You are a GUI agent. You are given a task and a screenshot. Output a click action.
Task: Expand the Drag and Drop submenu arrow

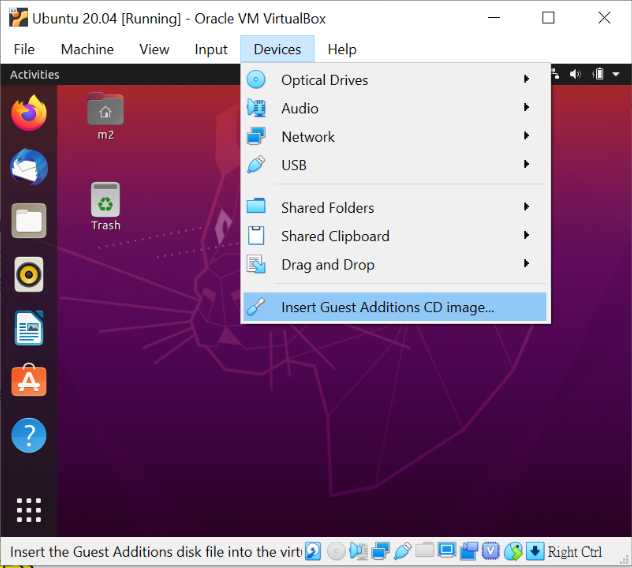(x=526, y=264)
